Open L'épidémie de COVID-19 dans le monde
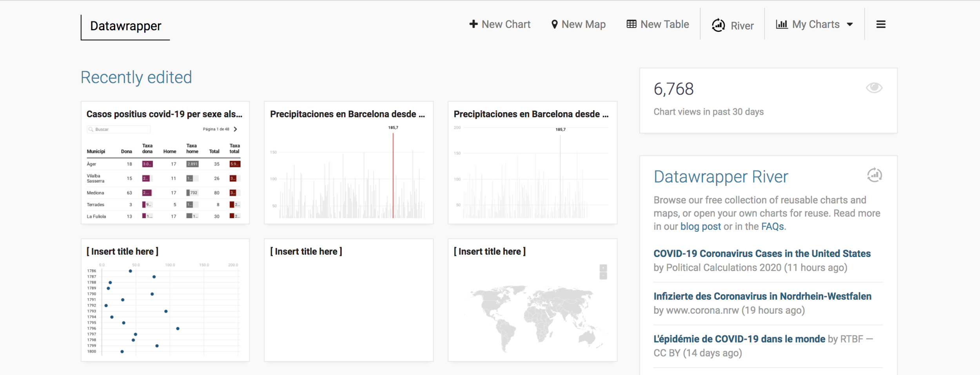The width and height of the screenshot is (980, 375). [739, 339]
